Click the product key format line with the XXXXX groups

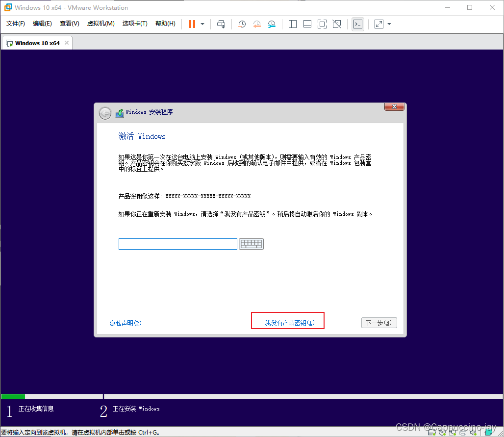click(x=184, y=196)
